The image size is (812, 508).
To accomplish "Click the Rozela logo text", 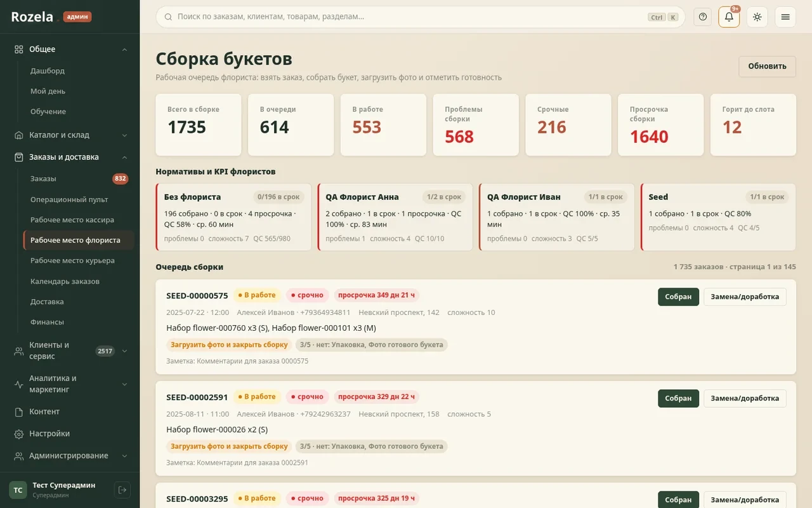I will 32,17.
